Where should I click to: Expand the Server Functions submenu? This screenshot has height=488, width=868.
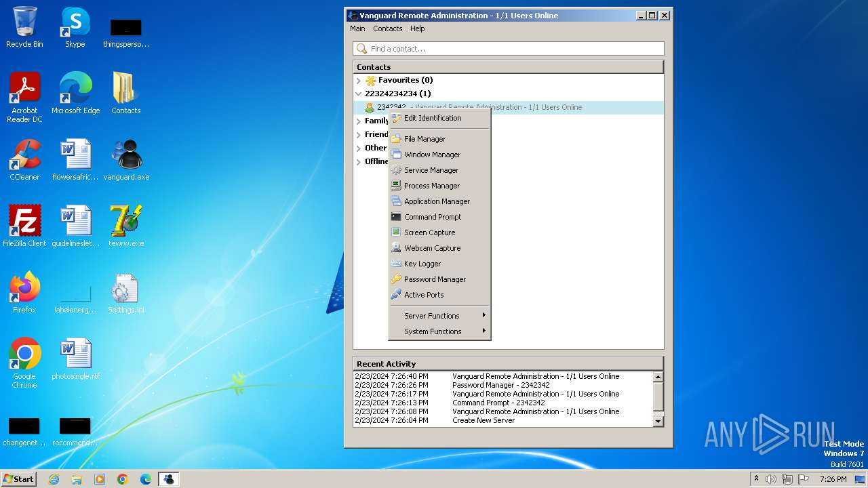[439, 316]
